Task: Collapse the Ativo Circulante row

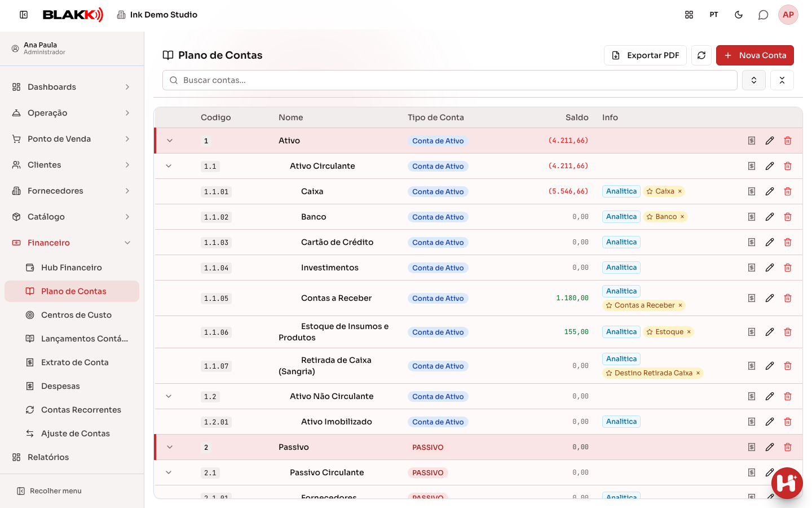Action: point(169,166)
